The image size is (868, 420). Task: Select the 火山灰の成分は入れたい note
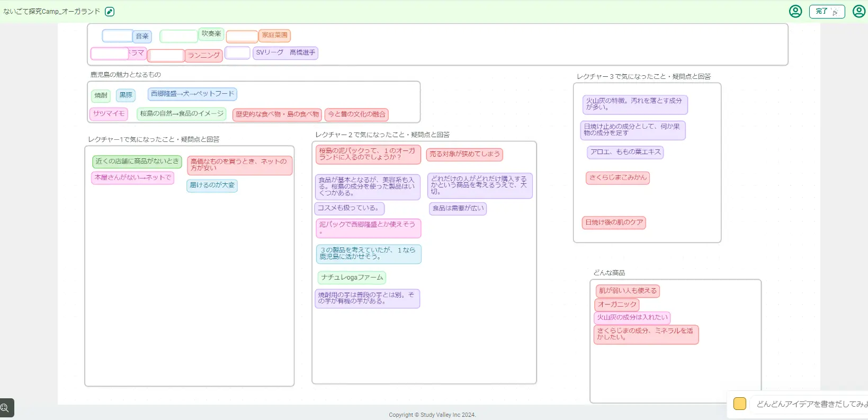[632, 318]
